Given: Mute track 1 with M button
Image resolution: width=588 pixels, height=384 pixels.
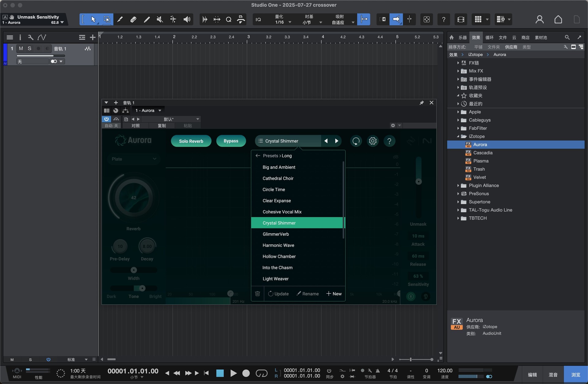Looking at the screenshot, I should [21, 48].
